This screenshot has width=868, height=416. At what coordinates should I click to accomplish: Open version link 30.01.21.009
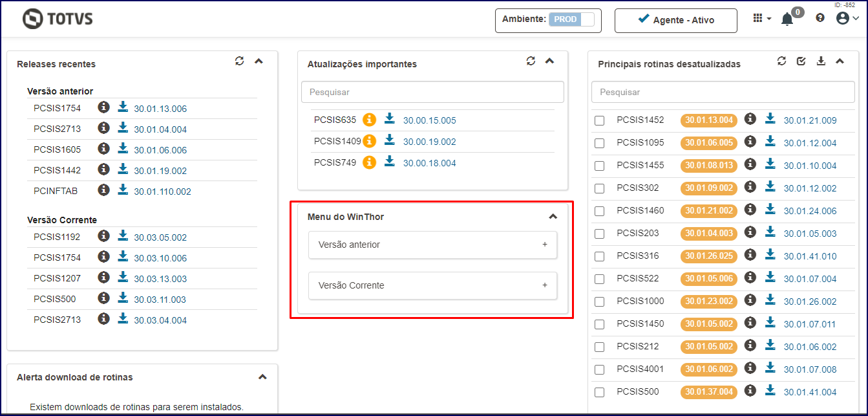pos(810,120)
